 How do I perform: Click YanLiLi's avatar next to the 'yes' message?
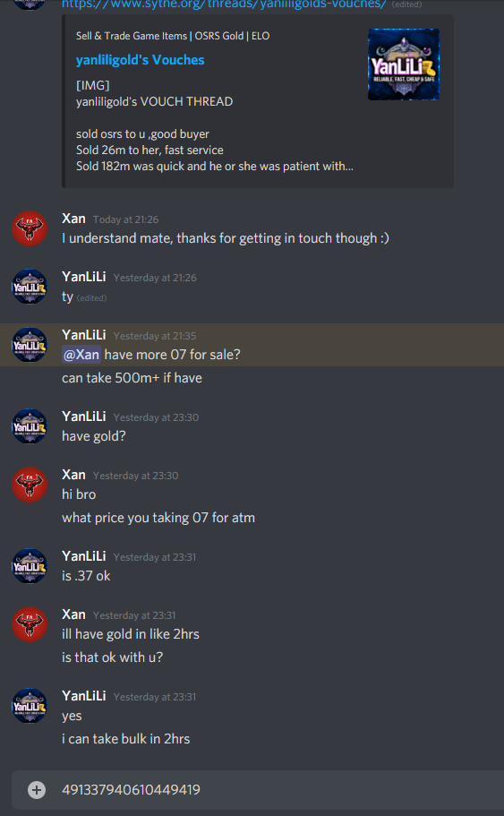[30, 706]
